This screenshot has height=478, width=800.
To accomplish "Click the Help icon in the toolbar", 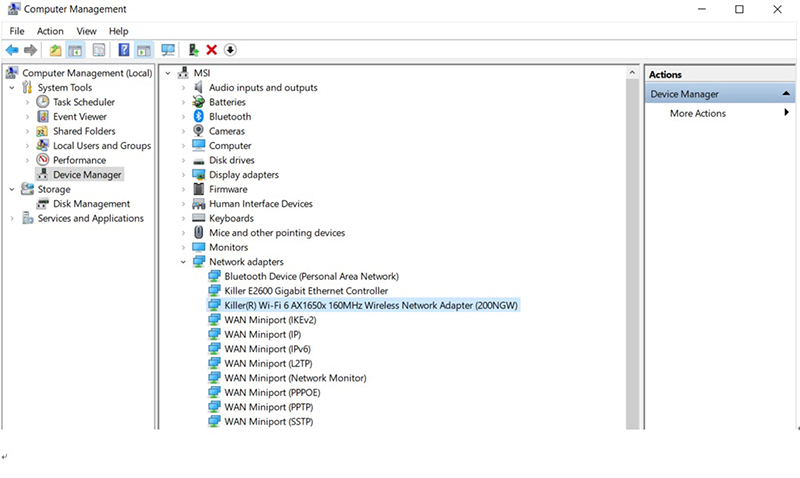I will [124, 50].
